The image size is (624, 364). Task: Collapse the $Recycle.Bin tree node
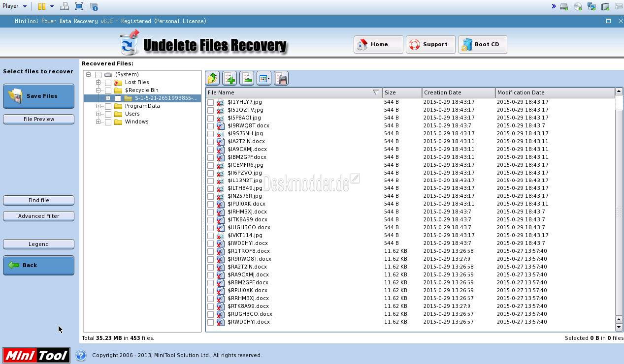99,91
